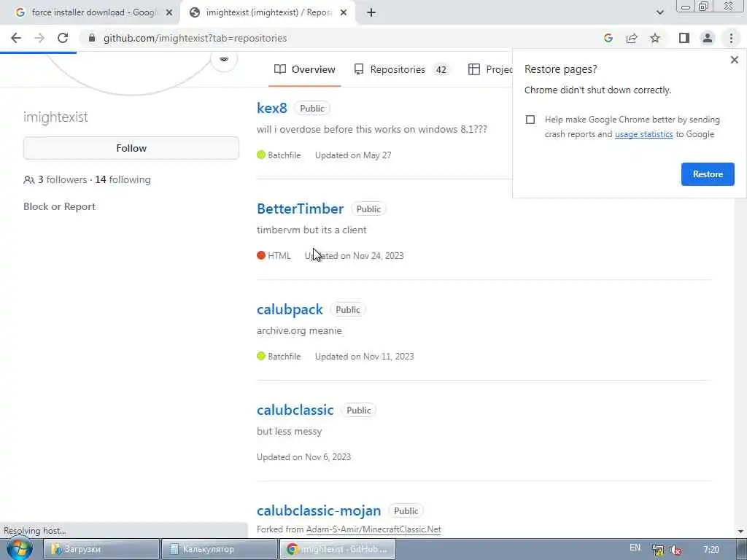
Task: Click the Public badge beside kex8
Action: click(312, 109)
